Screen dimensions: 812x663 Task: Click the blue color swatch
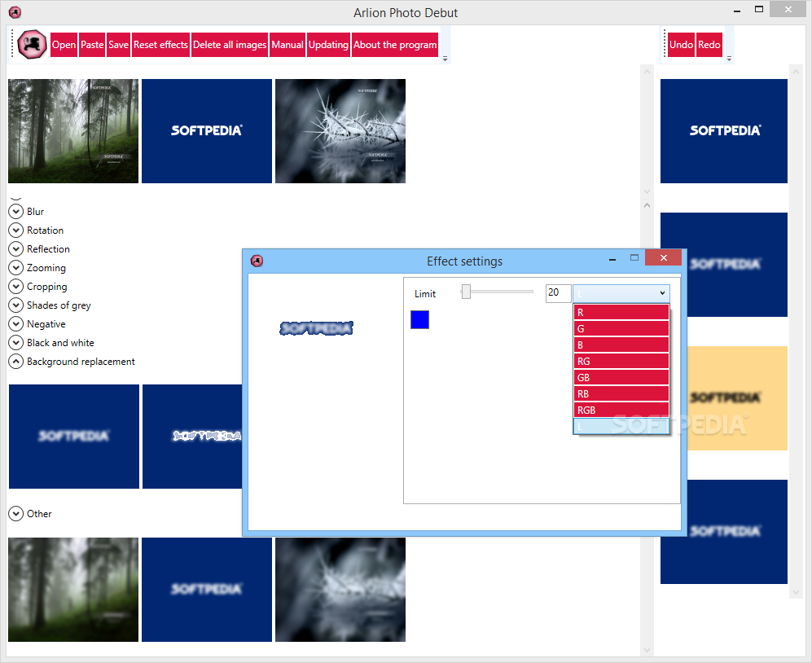point(419,319)
